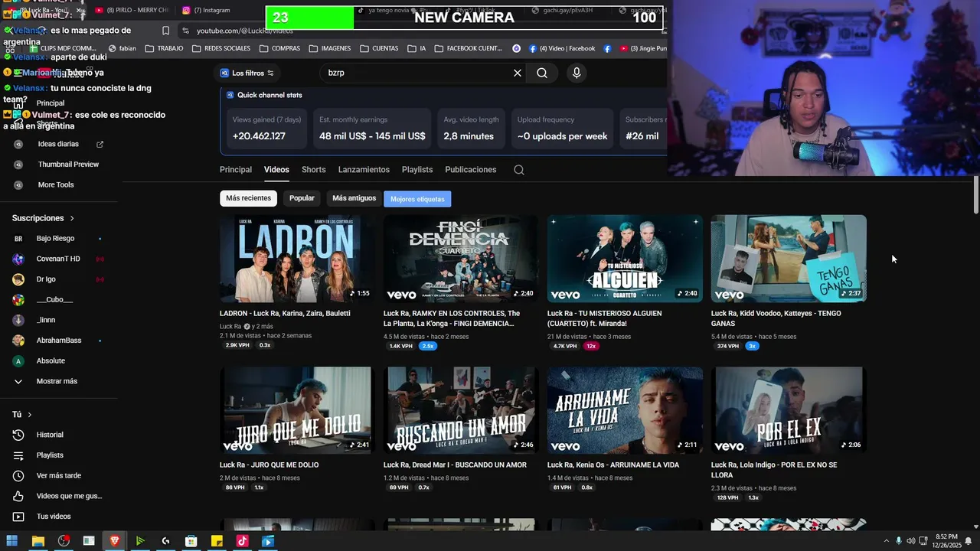
Task: Click the 2.9K VPH badge under LADRON
Action: pos(237,346)
